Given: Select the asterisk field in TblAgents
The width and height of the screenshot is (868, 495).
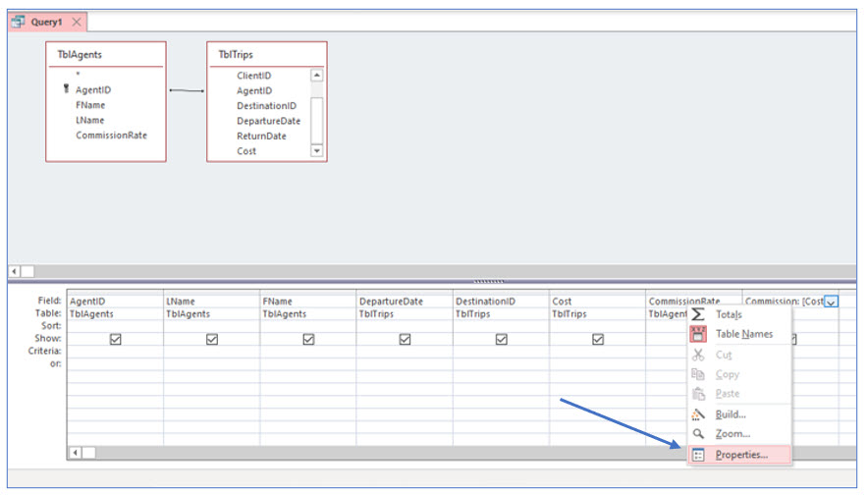Looking at the screenshot, I should coord(78,74).
